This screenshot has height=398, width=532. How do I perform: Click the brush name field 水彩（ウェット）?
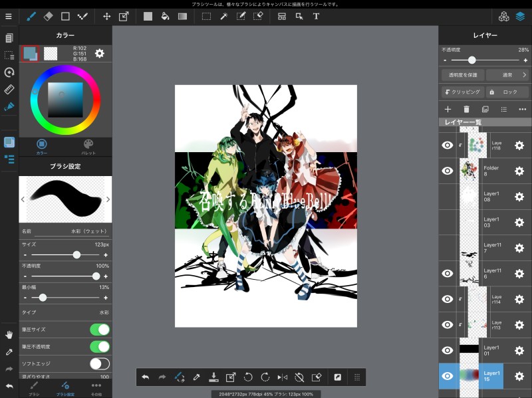[x=72, y=231]
